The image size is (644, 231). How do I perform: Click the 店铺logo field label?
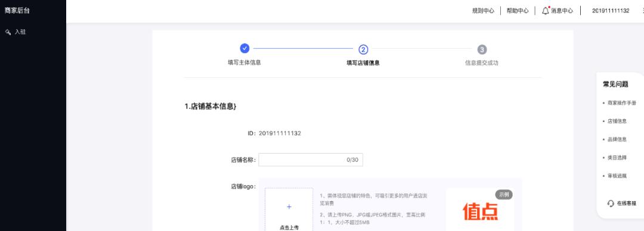click(x=243, y=187)
